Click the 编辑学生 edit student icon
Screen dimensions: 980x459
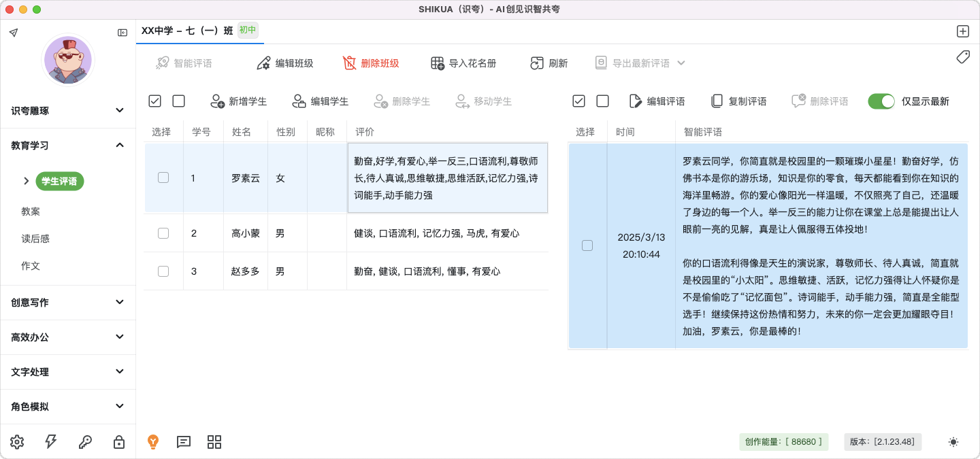click(x=299, y=101)
